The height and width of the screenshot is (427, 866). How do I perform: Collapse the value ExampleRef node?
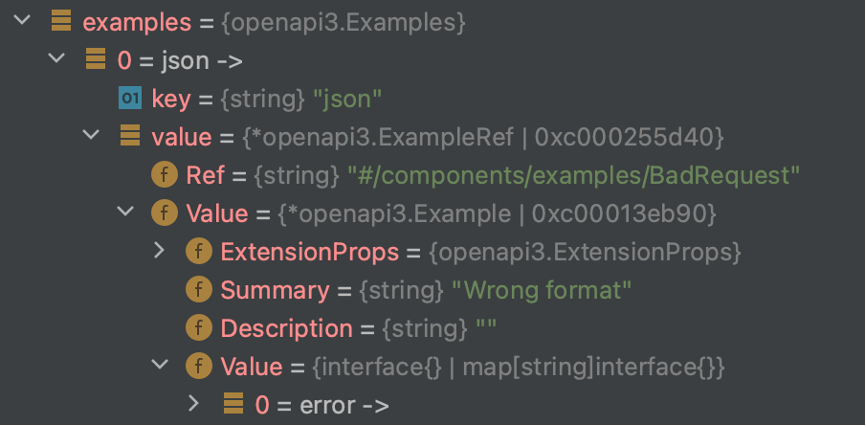91,135
